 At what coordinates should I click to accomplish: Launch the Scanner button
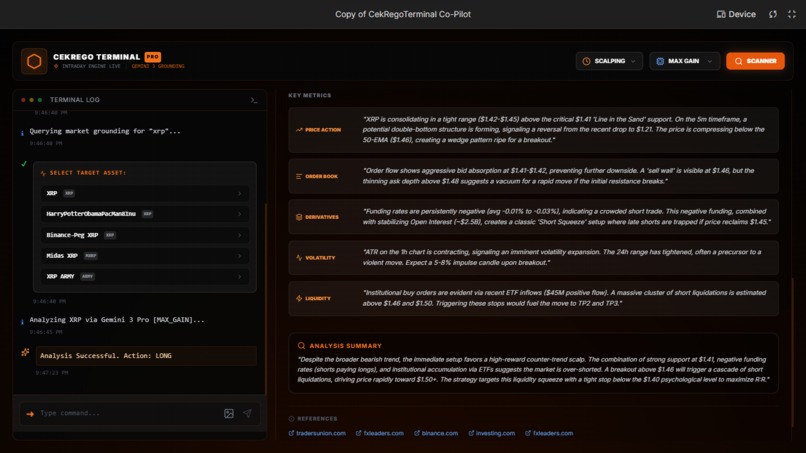pos(755,61)
